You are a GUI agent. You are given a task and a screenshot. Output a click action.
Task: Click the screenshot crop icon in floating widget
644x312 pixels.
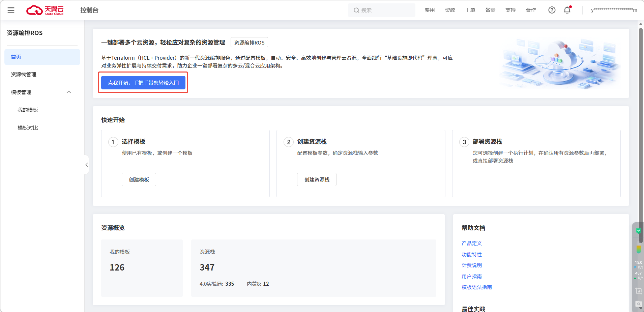(638, 291)
